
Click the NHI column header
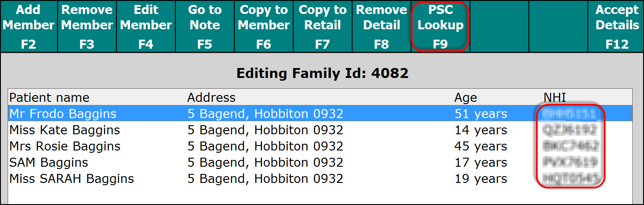pyautogui.click(x=554, y=98)
